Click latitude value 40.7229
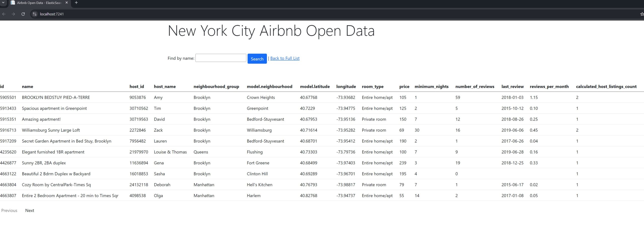This screenshot has width=644, height=225. point(307,108)
